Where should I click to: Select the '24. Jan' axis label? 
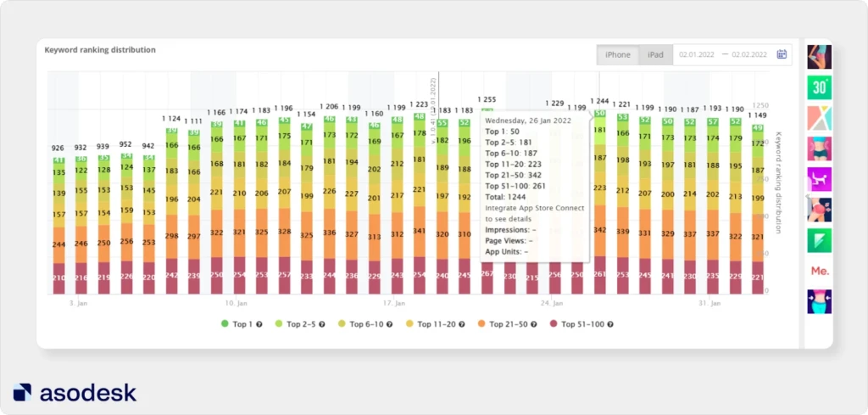click(x=551, y=303)
